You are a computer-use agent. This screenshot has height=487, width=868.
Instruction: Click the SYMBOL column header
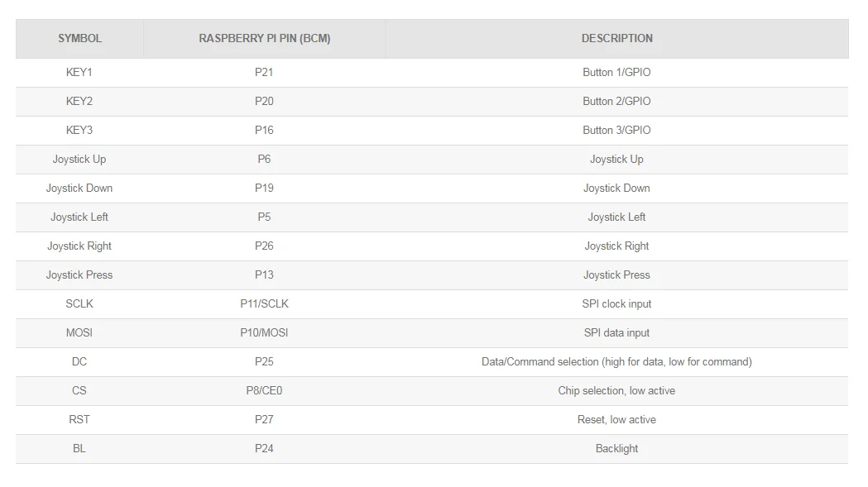tap(79, 38)
